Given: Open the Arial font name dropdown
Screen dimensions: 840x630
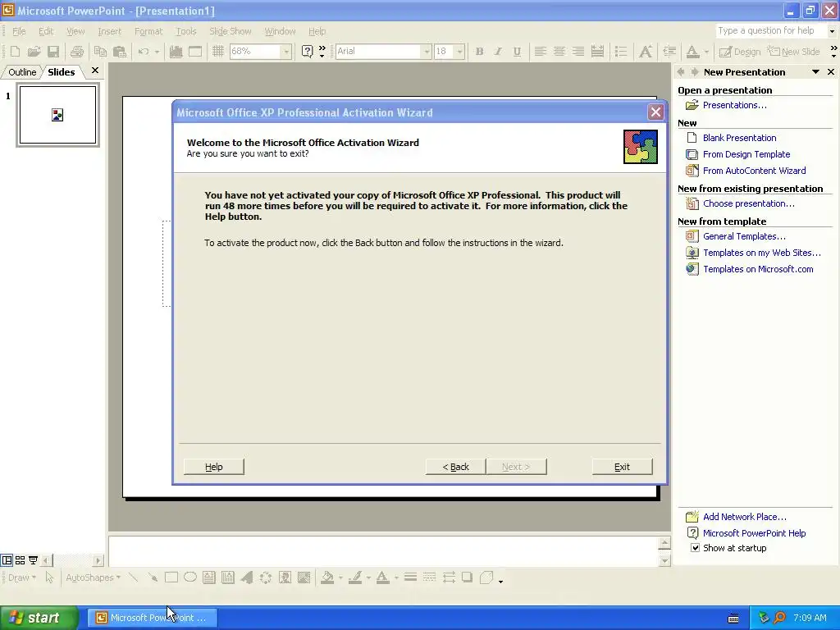Looking at the screenshot, I should point(427,52).
